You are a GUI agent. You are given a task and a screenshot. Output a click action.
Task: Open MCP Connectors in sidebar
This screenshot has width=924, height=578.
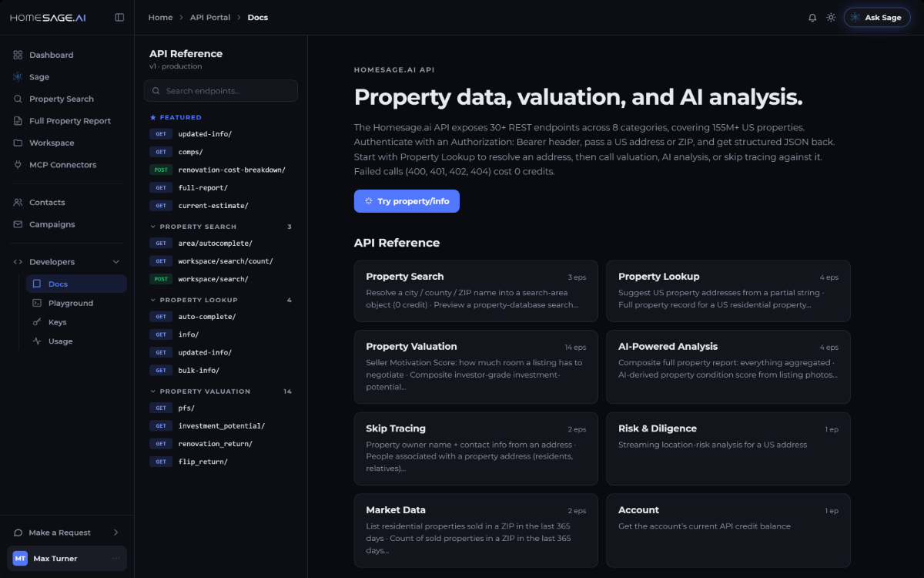pyautogui.click(x=67, y=165)
